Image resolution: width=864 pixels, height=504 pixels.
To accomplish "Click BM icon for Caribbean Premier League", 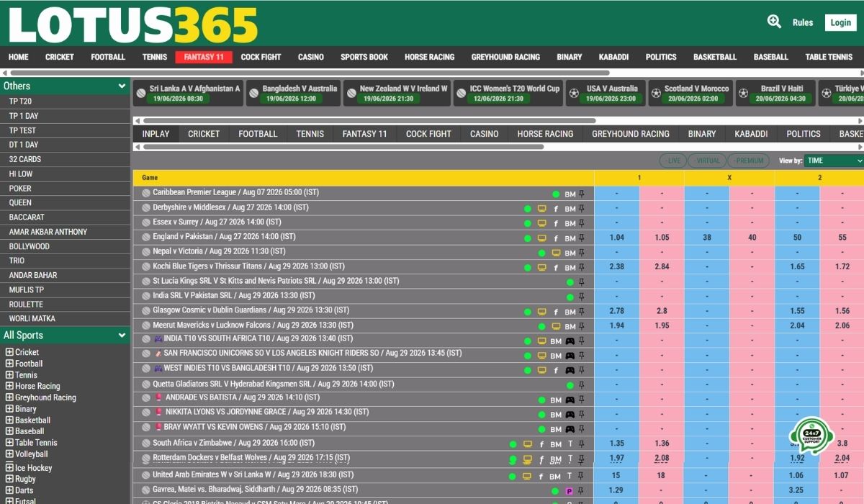I will tap(570, 194).
